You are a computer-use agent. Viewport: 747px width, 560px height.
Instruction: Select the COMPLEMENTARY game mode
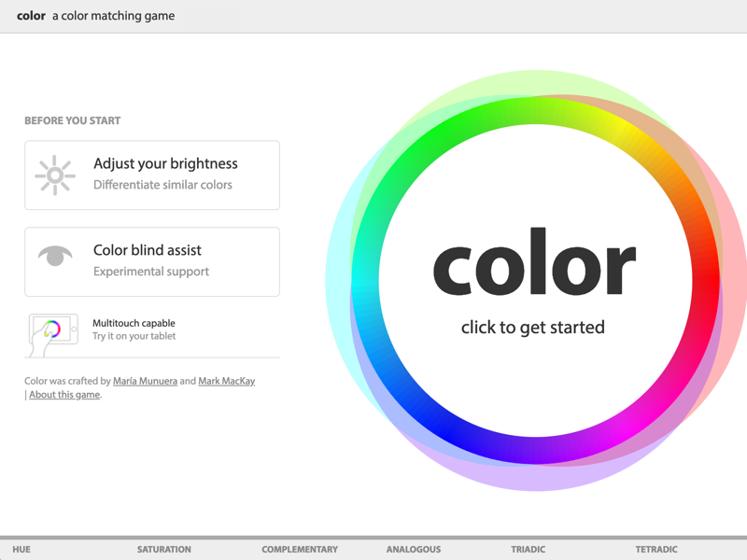click(300, 549)
